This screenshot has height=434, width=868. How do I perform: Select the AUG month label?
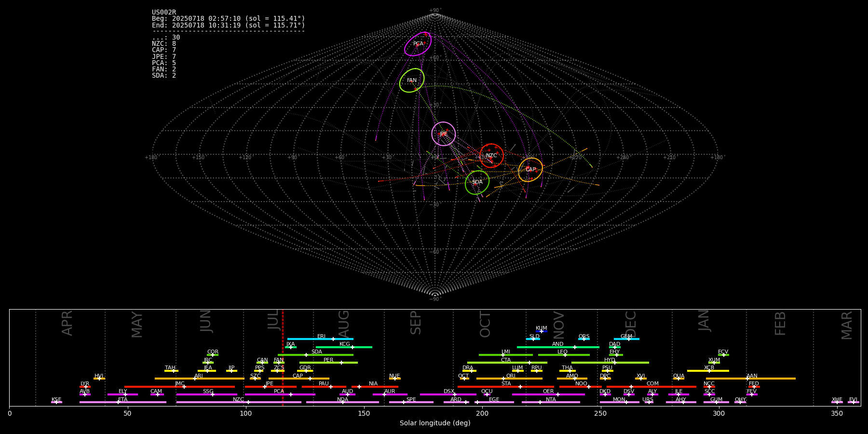tap(344, 324)
